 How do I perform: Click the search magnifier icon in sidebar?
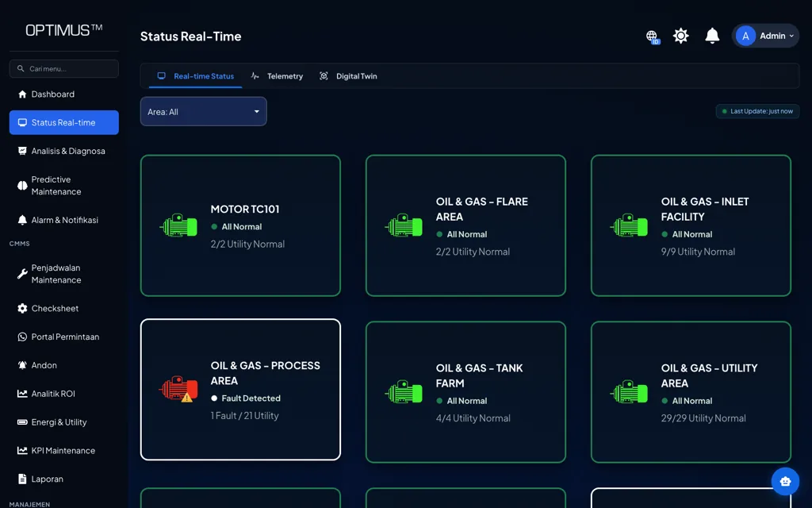pos(21,69)
